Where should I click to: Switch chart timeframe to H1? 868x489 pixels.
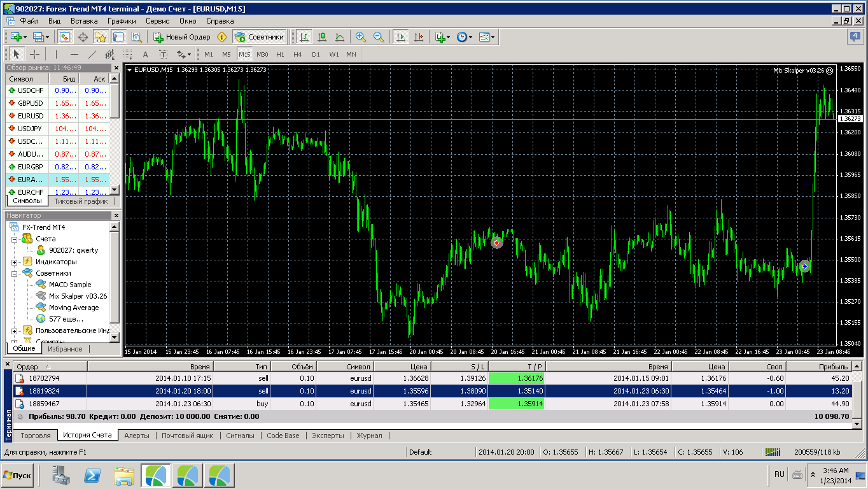280,54
